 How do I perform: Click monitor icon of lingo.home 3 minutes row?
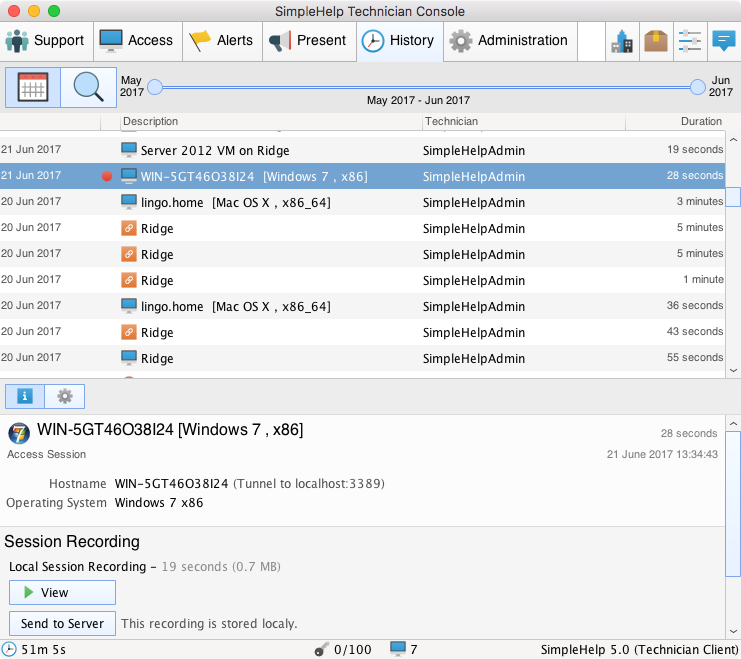pyautogui.click(x=129, y=201)
